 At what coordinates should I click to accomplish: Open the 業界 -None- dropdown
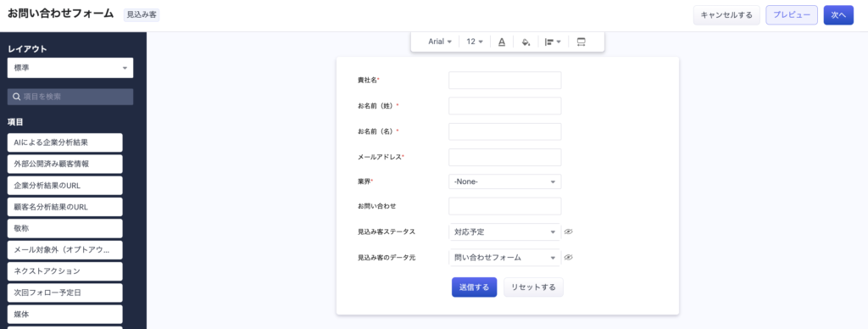[x=505, y=181]
